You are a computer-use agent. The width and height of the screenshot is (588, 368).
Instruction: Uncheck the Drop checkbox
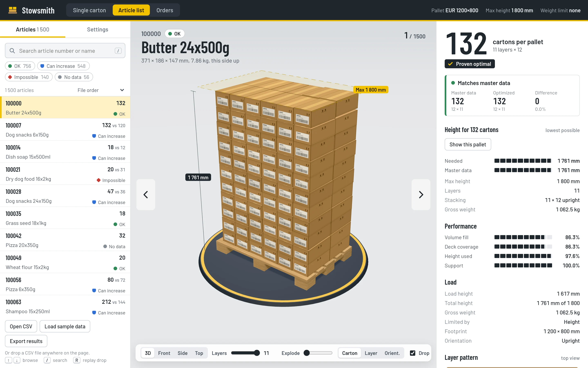(x=413, y=353)
